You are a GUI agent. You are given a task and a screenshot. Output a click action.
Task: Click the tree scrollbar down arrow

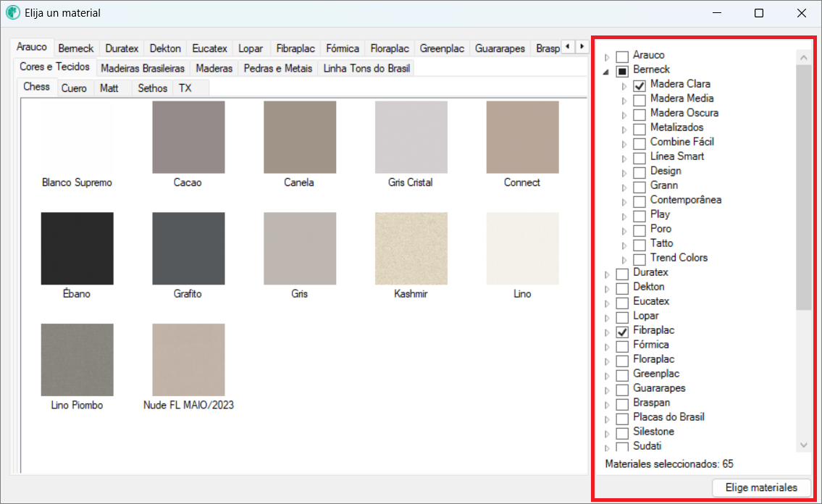[x=803, y=445]
